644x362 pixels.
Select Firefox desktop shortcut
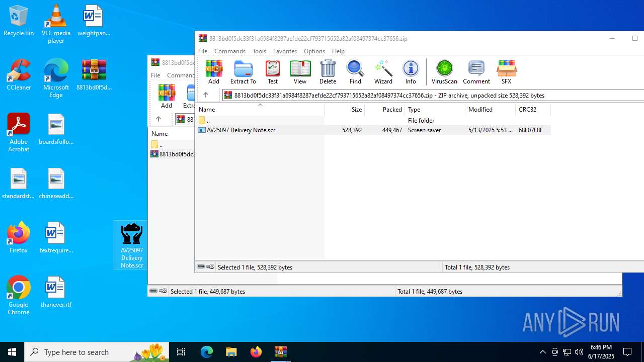pyautogui.click(x=19, y=238)
